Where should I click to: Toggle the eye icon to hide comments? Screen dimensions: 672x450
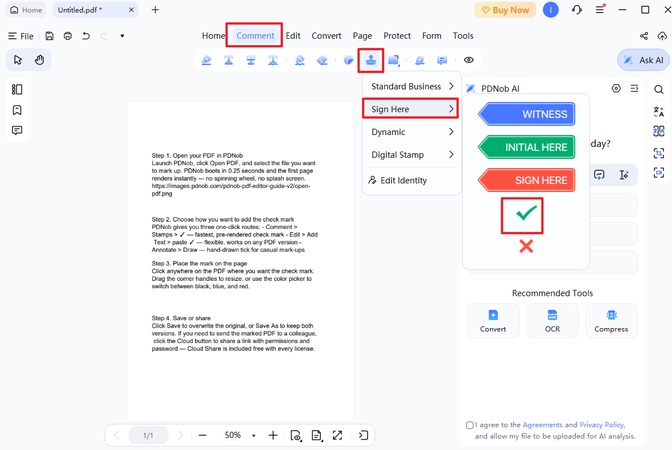point(469,60)
